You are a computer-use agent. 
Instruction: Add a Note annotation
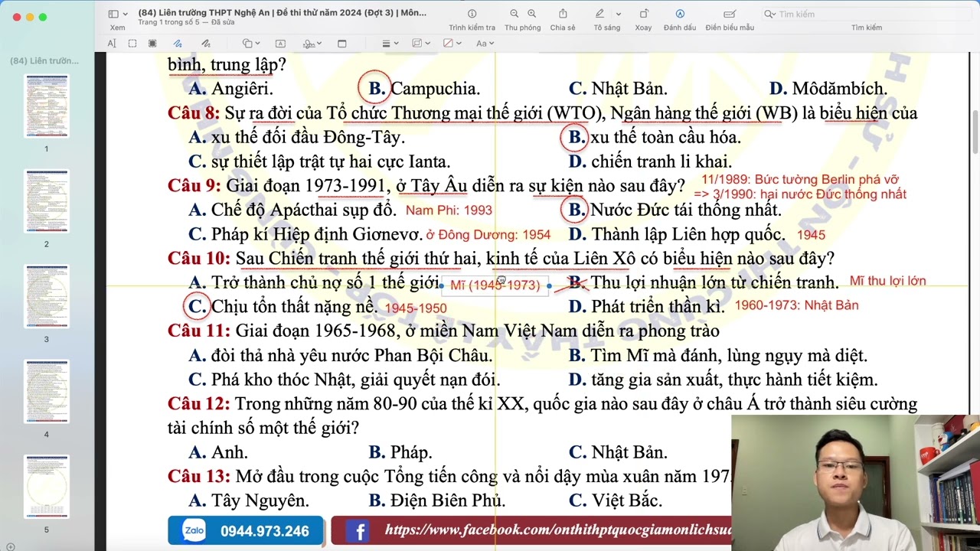coord(341,44)
